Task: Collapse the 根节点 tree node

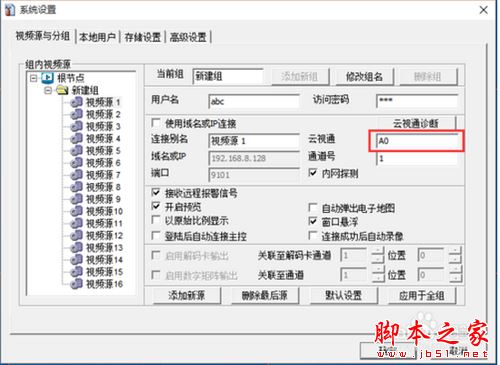Action: click(33, 78)
